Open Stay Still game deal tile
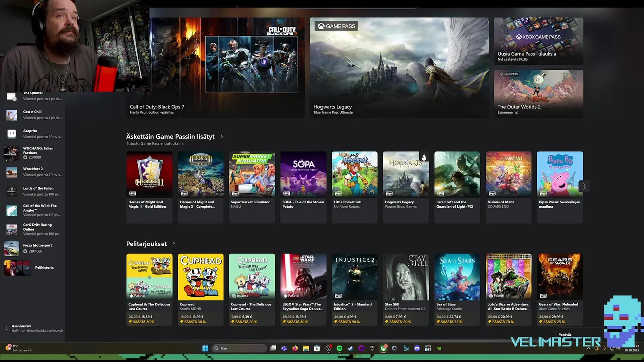 (x=406, y=290)
